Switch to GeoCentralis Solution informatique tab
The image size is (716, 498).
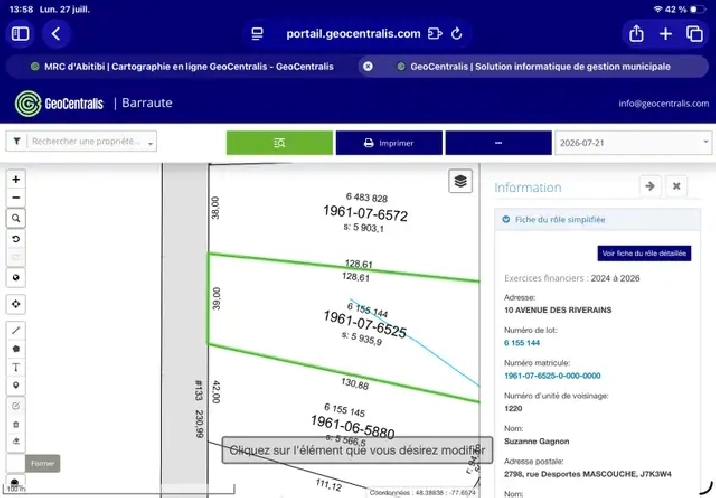tap(534, 67)
